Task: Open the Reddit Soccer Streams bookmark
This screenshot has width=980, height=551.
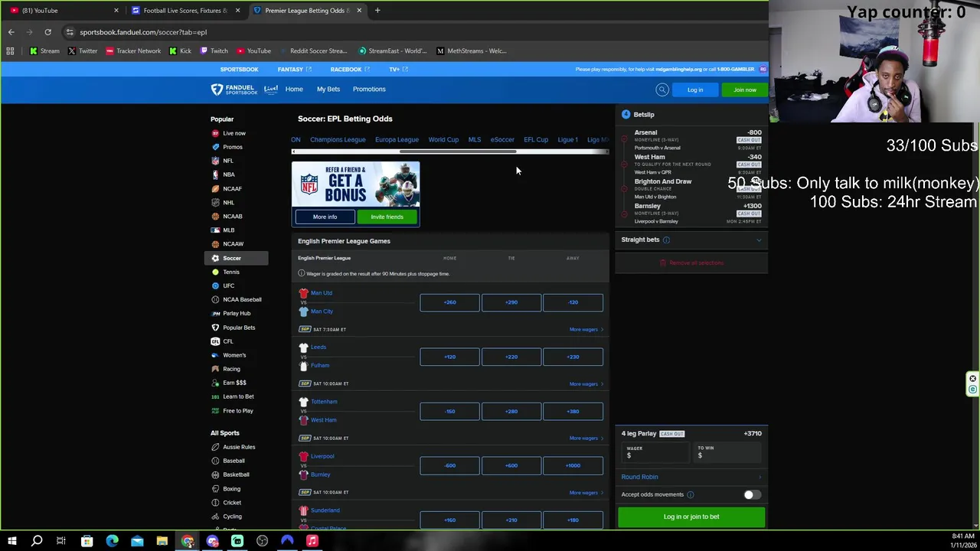Action: (x=313, y=51)
